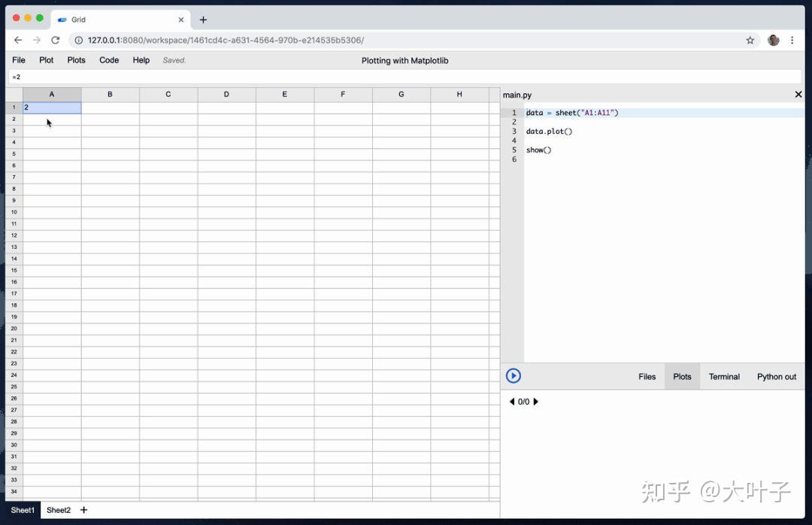Open the Help menu

click(x=141, y=60)
